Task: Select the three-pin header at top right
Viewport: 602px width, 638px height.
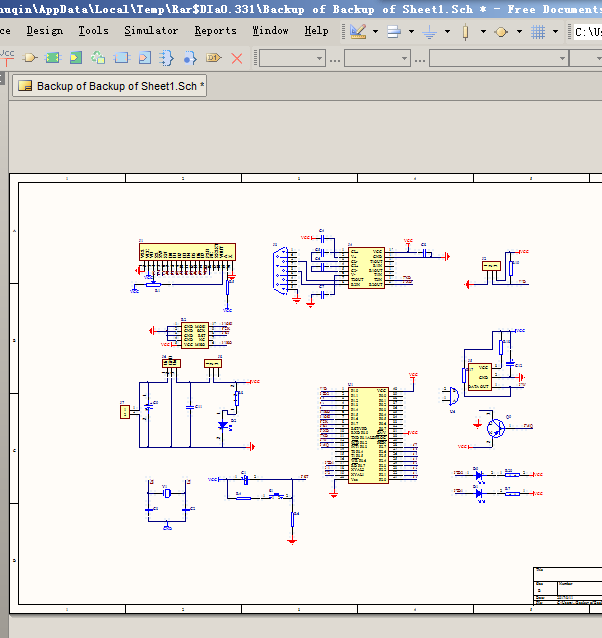Action: 491,266
